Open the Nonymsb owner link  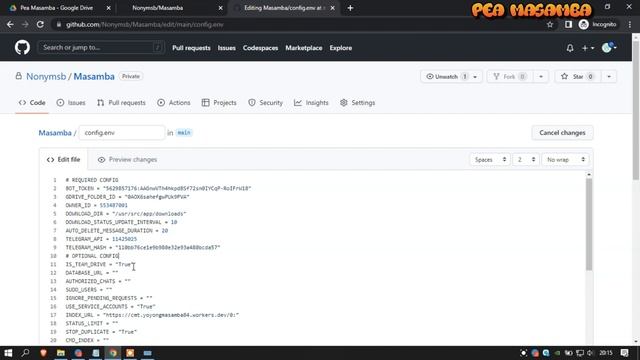point(46,76)
